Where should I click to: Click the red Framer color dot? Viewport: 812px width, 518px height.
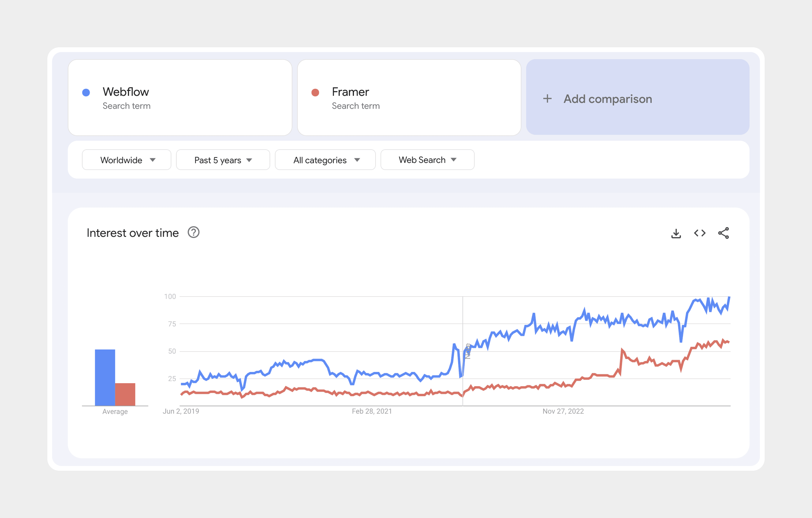point(315,92)
